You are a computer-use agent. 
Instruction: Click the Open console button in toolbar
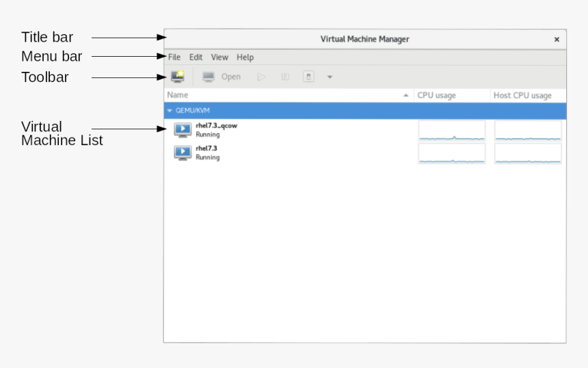(x=222, y=77)
